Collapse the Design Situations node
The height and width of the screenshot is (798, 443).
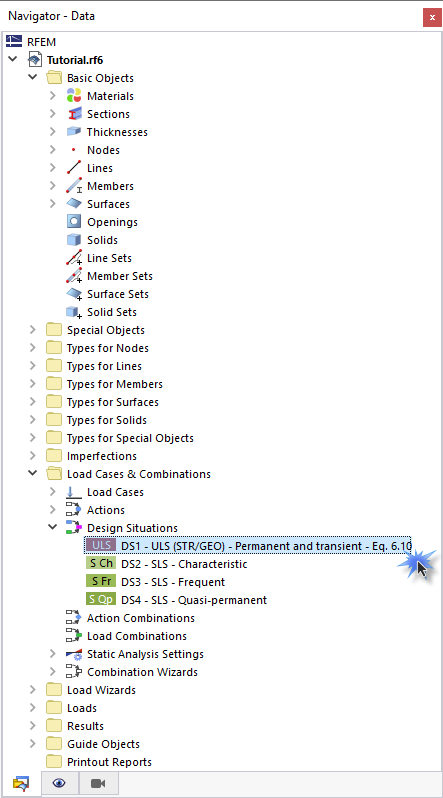52,528
